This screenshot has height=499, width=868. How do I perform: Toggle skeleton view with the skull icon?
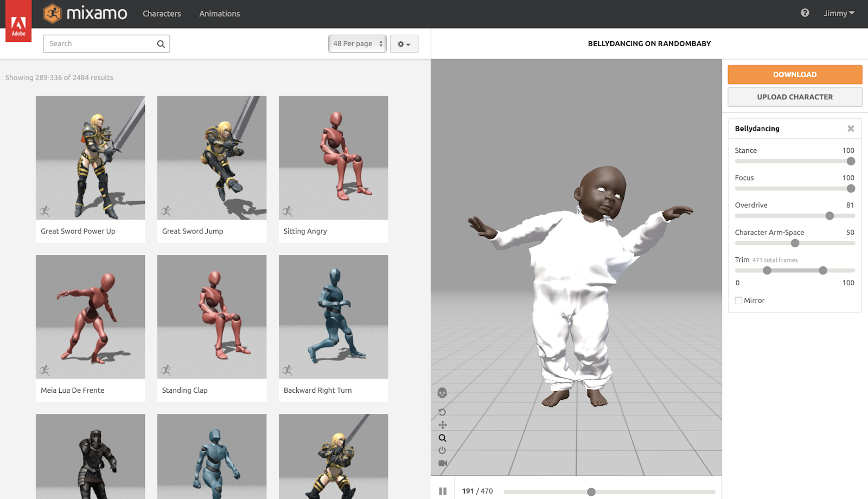442,393
